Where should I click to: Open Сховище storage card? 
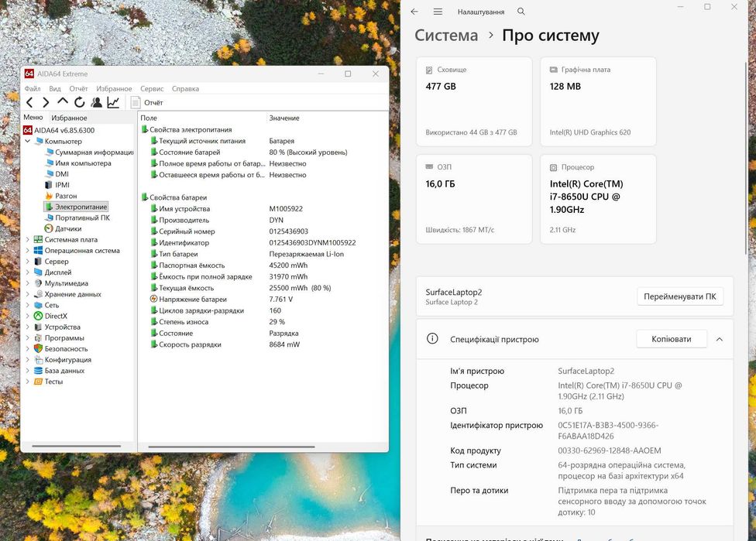point(474,101)
